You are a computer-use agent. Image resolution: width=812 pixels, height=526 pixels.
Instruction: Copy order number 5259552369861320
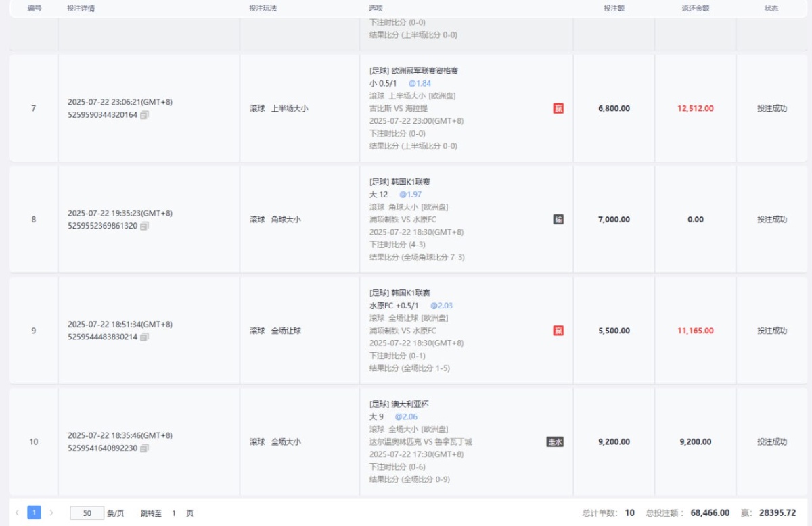(x=145, y=226)
